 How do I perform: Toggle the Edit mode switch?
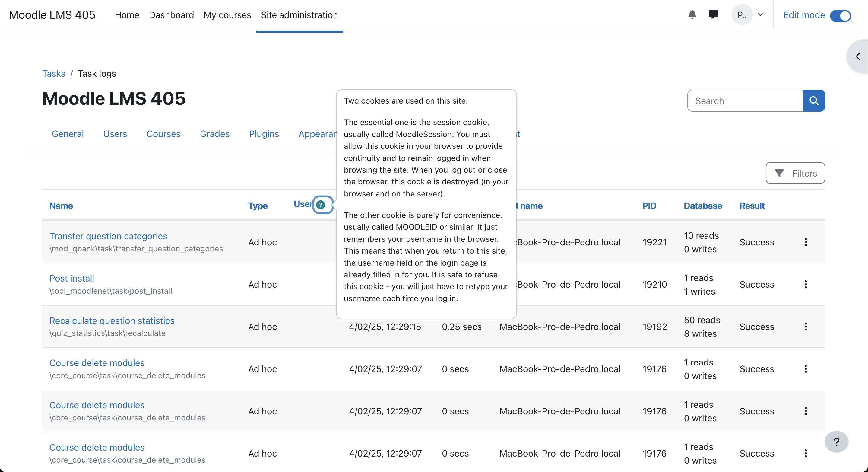click(840, 15)
